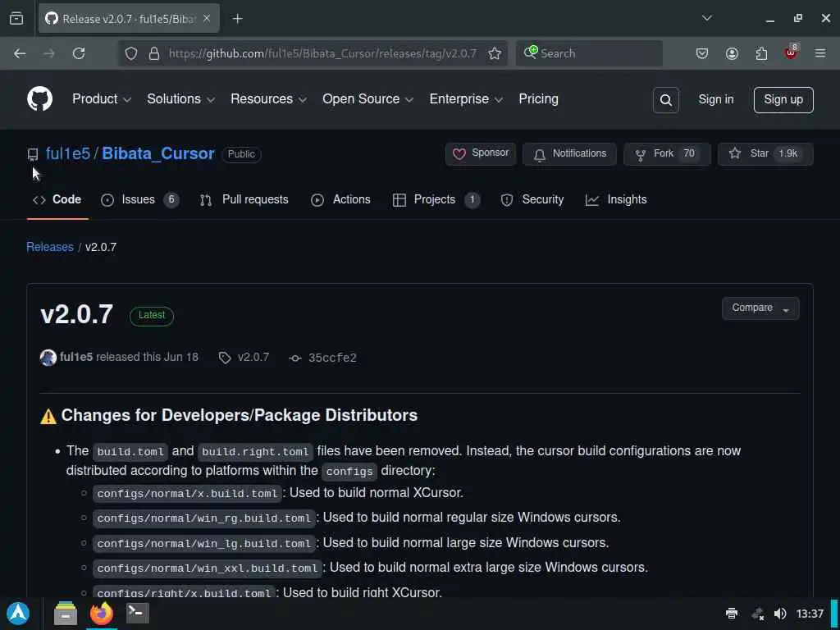Open the Projects tab
Image resolution: width=840 pixels, height=630 pixels.
436,200
